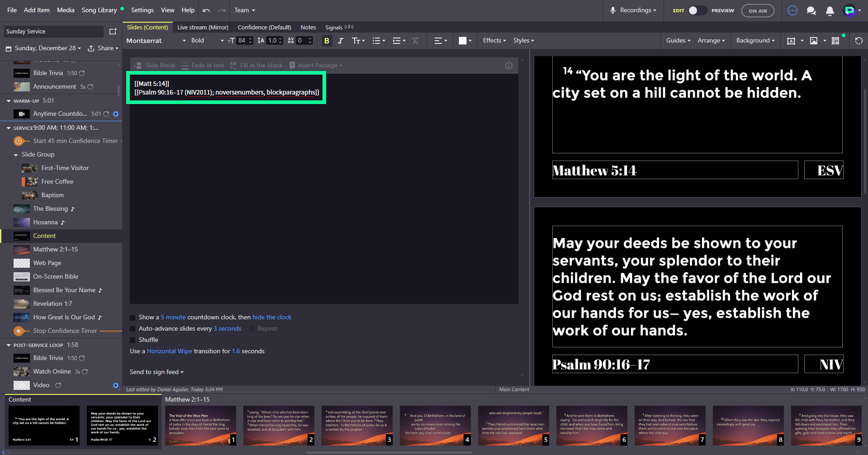Select Content slide thumbnail number 2
Image resolution: width=868 pixels, height=455 pixels.
(x=122, y=426)
